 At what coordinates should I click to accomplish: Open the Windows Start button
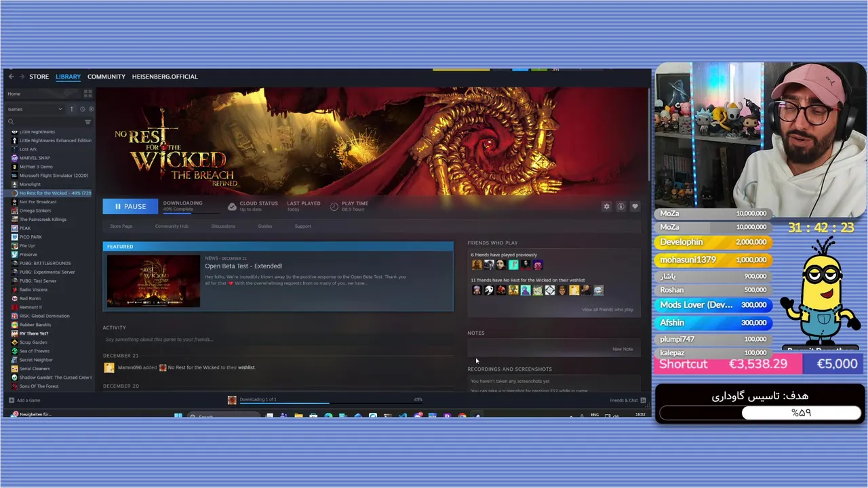pyautogui.click(x=178, y=415)
